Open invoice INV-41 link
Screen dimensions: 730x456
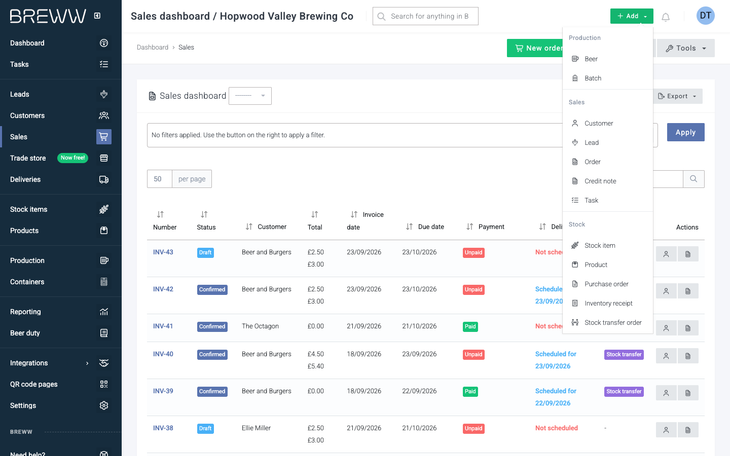[163, 326]
